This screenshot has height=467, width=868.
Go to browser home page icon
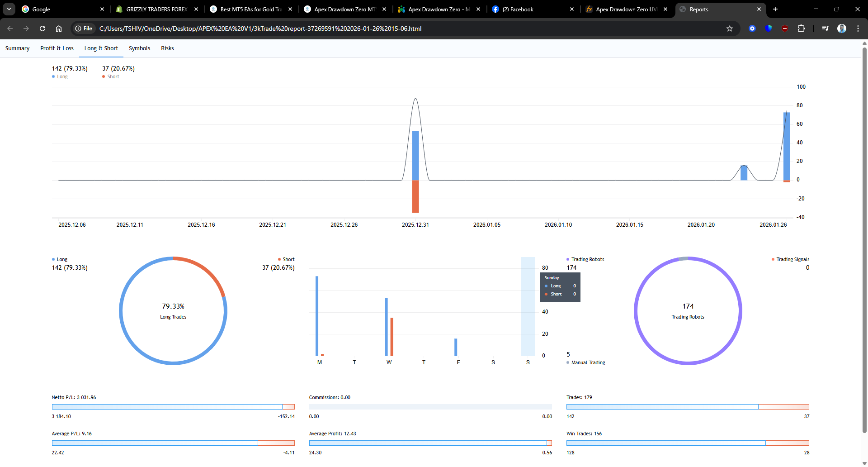59,29
